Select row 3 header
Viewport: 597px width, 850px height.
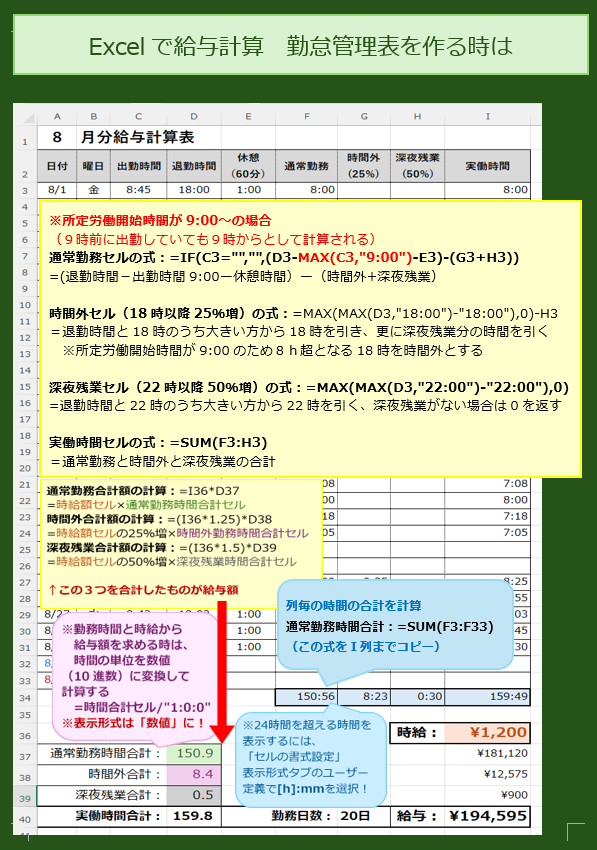click(25, 190)
